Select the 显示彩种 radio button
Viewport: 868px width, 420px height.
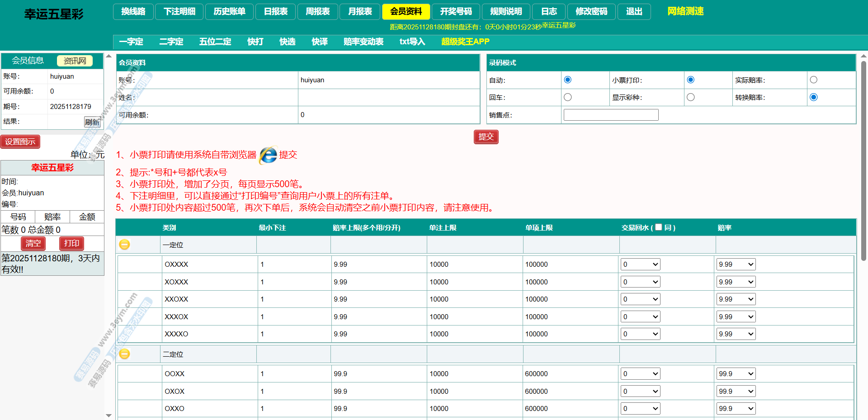pos(690,97)
